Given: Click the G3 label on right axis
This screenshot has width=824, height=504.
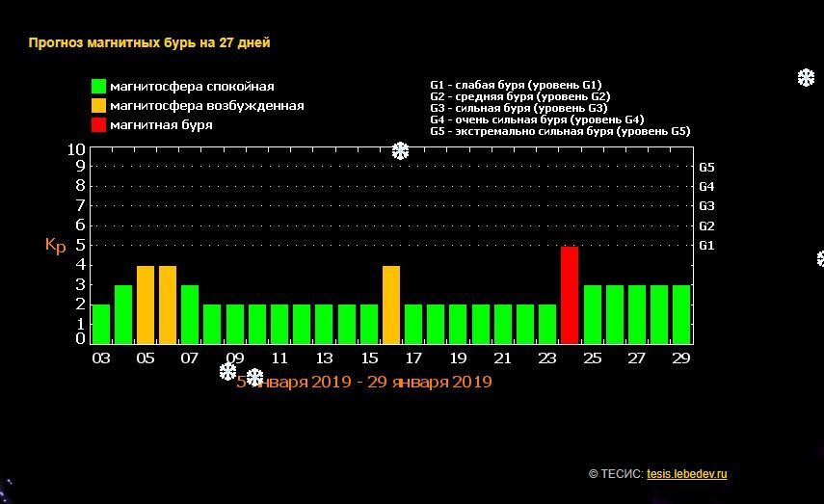Looking at the screenshot, I should tap(706, 206).
